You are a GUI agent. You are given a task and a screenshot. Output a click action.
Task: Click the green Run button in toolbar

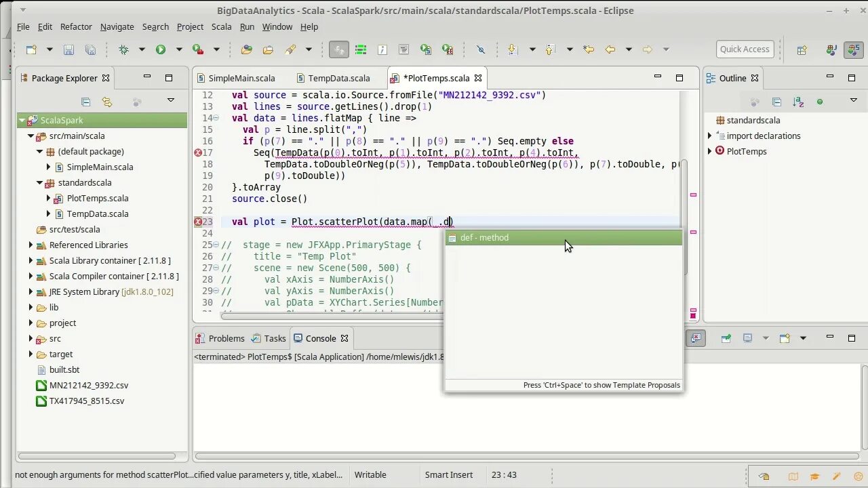(161, 49)
